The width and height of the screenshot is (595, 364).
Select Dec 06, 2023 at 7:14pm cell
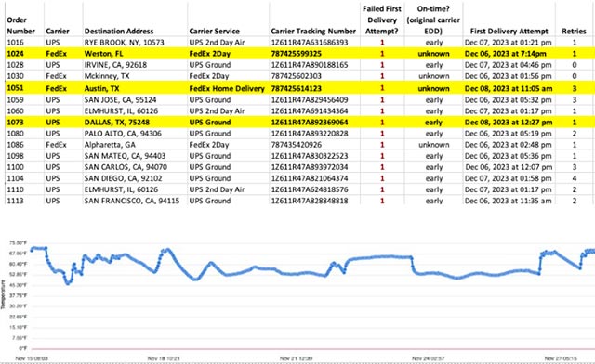tap(506, 54)
